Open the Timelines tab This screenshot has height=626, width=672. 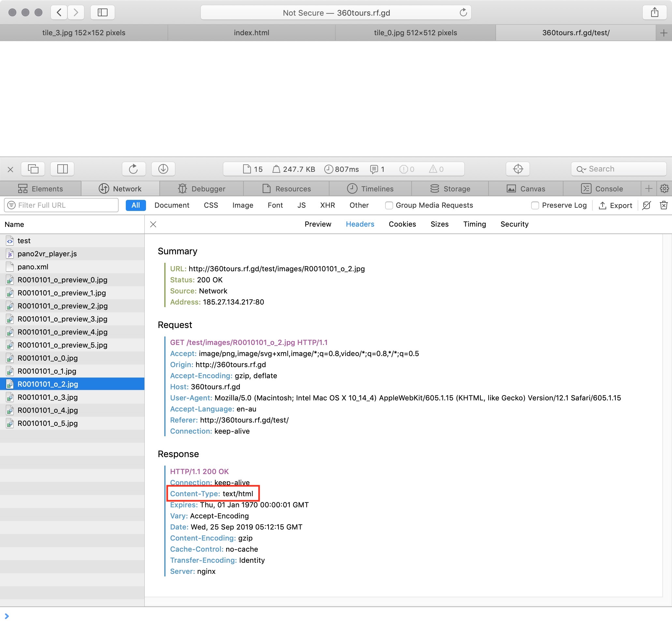371,189
